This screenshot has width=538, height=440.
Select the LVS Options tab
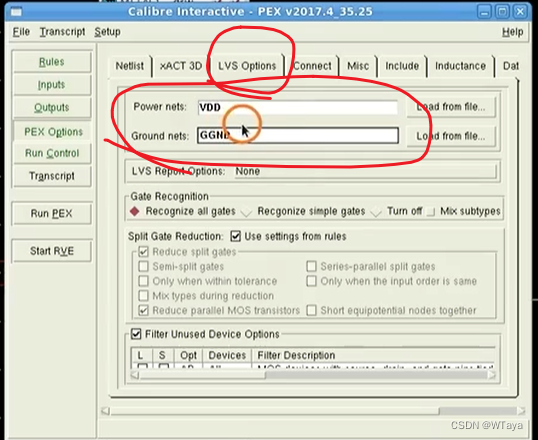pos(247,66)
